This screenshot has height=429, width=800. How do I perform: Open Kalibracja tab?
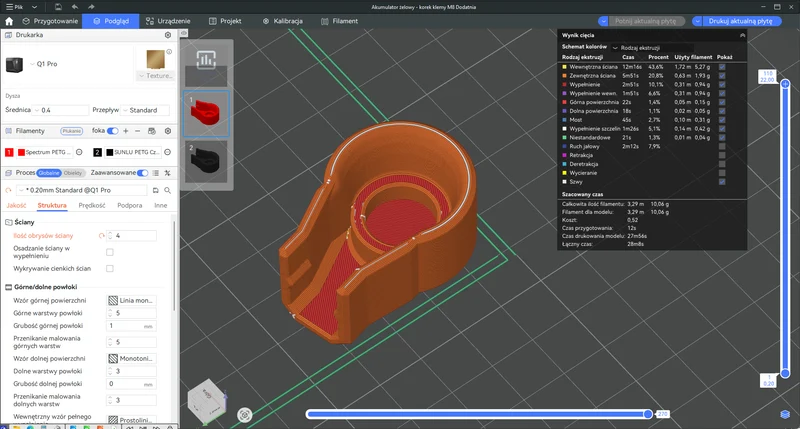282,21
